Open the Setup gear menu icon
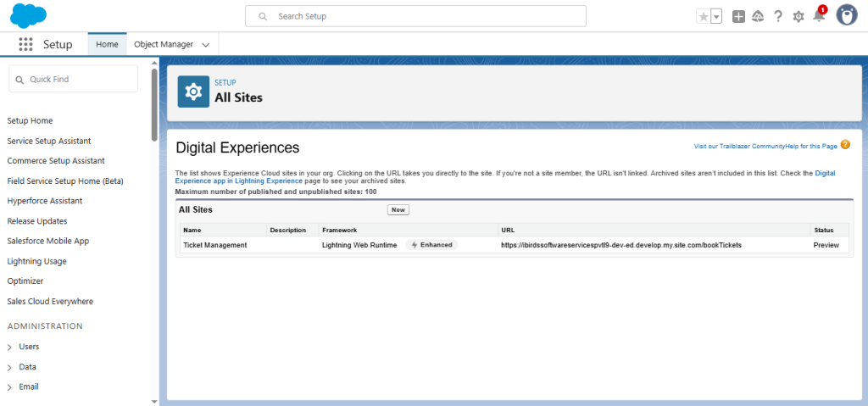 [798, 16]
